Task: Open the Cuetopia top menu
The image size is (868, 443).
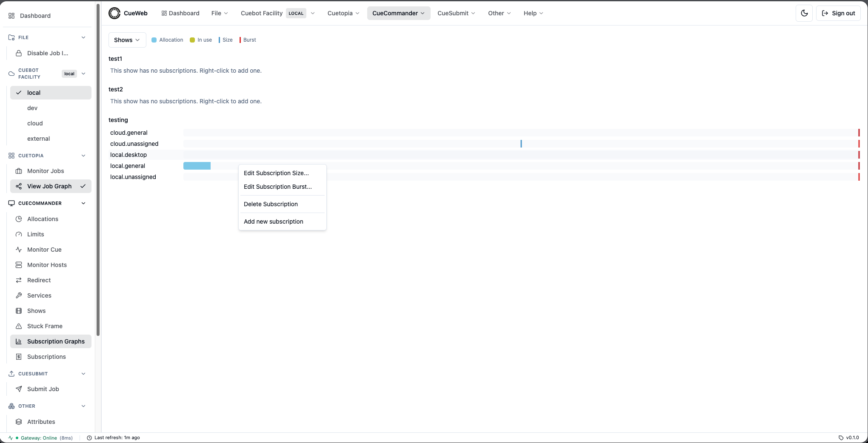Action: click(343, 13)
